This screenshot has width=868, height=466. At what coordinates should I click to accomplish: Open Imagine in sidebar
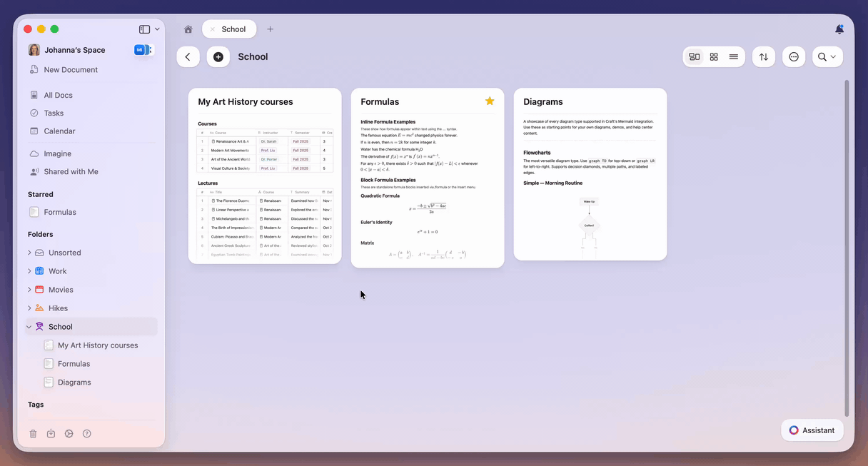point(57,153)
